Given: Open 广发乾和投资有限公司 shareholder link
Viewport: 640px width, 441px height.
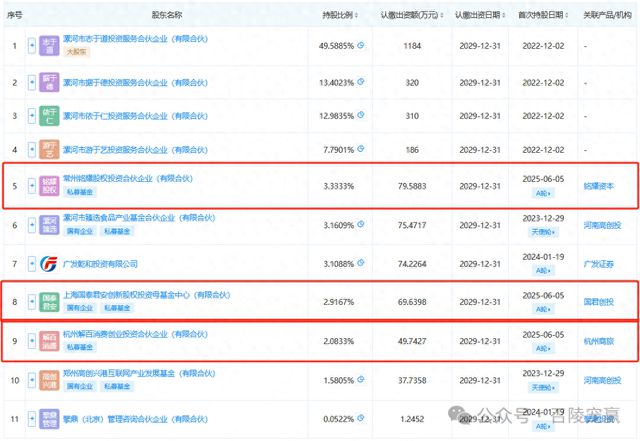Looking at the screenshot, I should pyautogui.click(x=100, y=264).
